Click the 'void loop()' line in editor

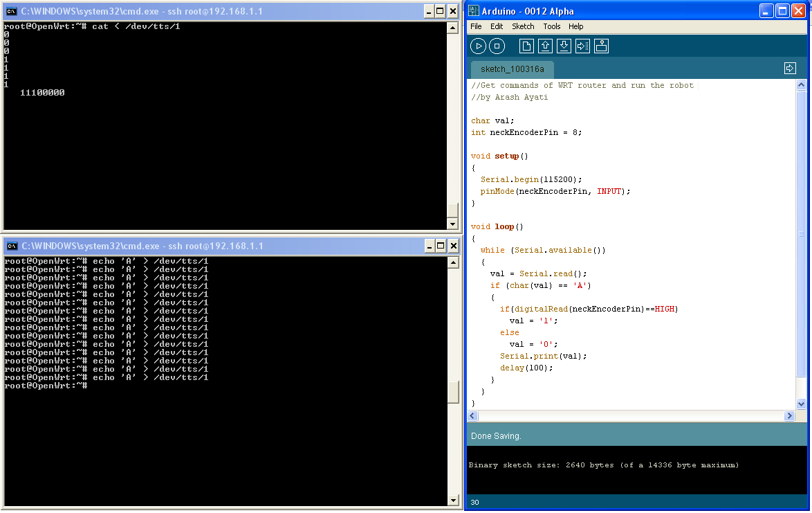click(497, 226)
